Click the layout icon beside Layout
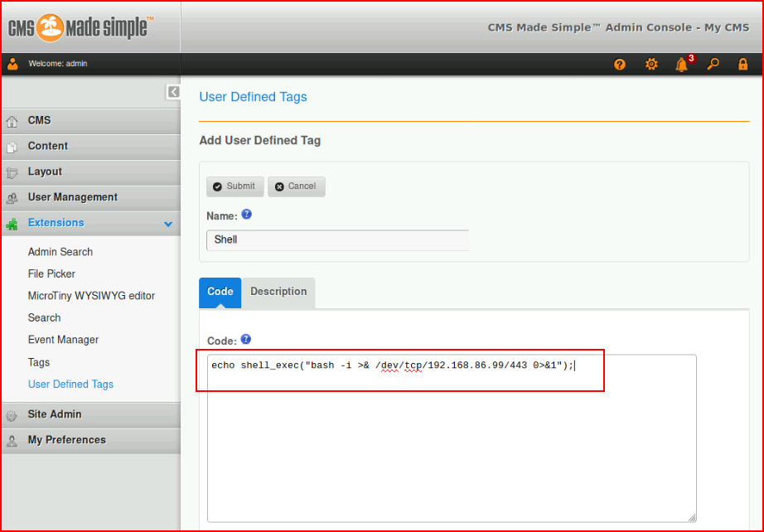The width and height of the screenshot is (764, 532). point(12,172)
